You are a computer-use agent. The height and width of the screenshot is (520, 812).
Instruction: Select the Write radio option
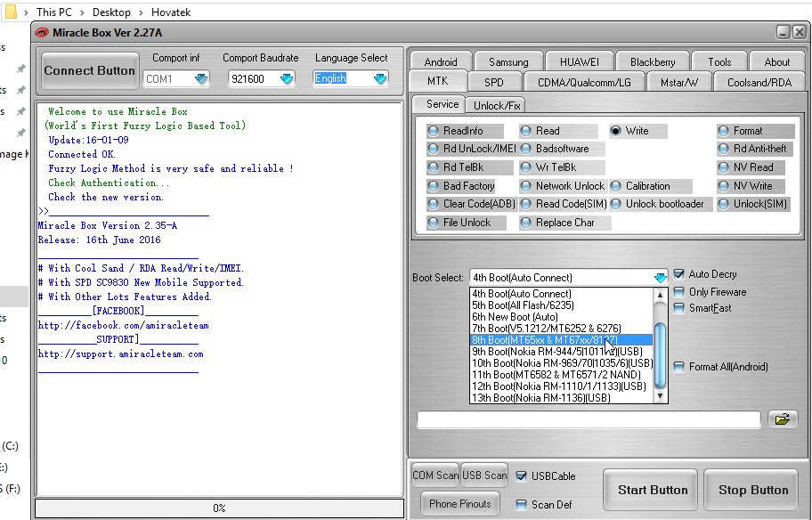(x=615, y=131)
